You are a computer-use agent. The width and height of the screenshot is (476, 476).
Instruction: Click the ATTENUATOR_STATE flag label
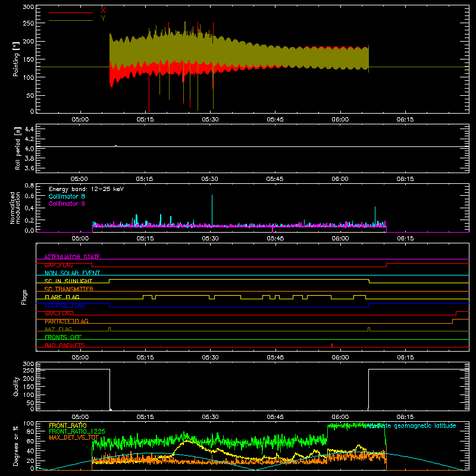click(72, 257)
